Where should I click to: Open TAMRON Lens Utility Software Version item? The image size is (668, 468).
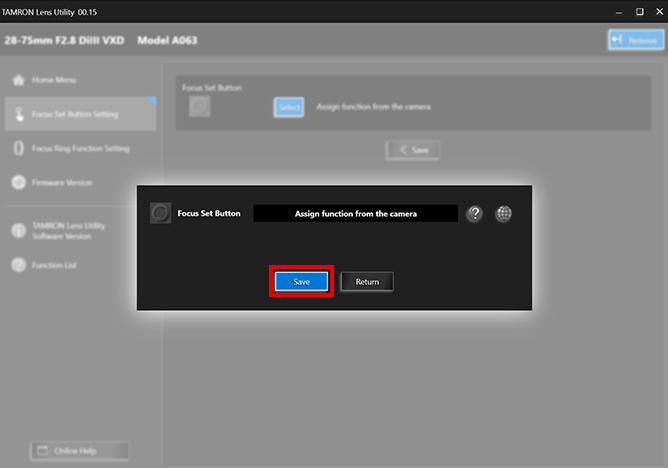(80, 230)
